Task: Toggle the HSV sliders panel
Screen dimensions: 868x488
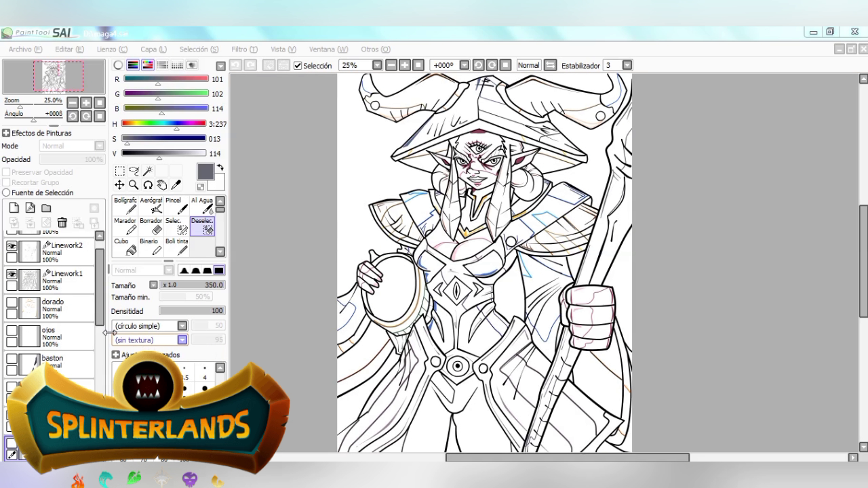Action: click(147, 66)
